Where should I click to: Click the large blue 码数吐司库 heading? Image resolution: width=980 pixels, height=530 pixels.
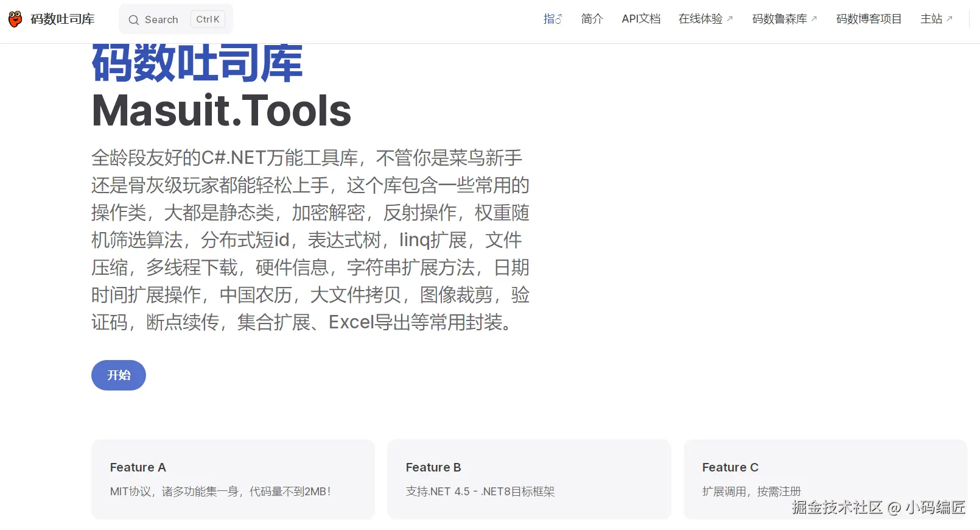coord(197,63)
